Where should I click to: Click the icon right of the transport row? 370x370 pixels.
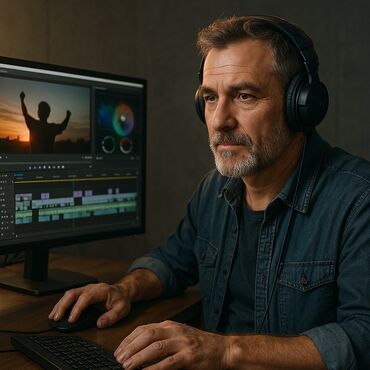point(90,166)
